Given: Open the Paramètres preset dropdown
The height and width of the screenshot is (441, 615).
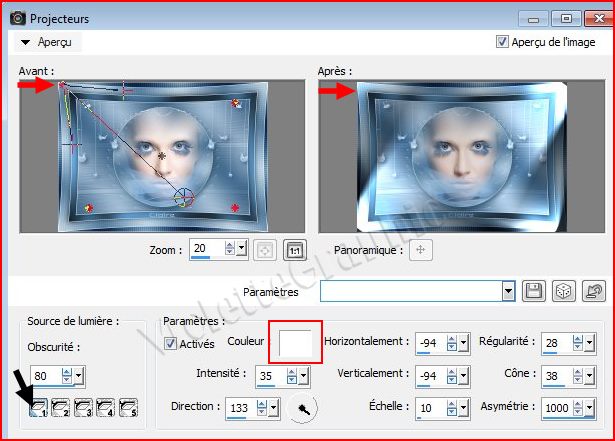Looking at the screenshot, I should (x=508, y=291).
